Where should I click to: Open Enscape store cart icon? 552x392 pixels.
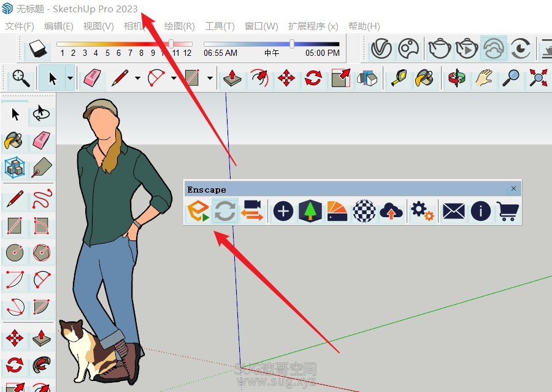point(507,211)
